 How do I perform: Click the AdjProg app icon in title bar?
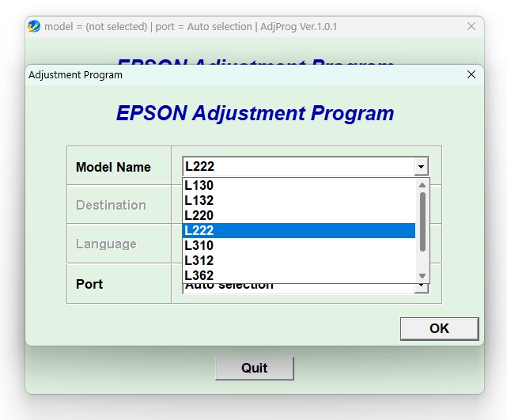[34, 26]
